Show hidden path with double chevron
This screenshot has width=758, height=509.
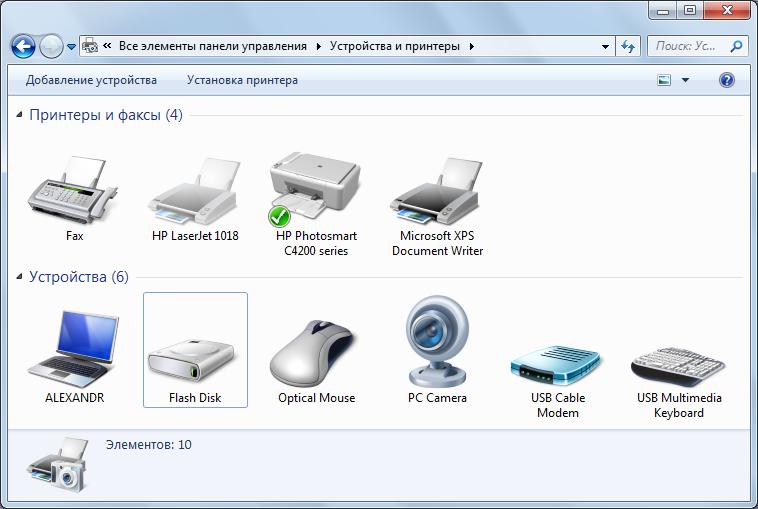click(107, 46)
